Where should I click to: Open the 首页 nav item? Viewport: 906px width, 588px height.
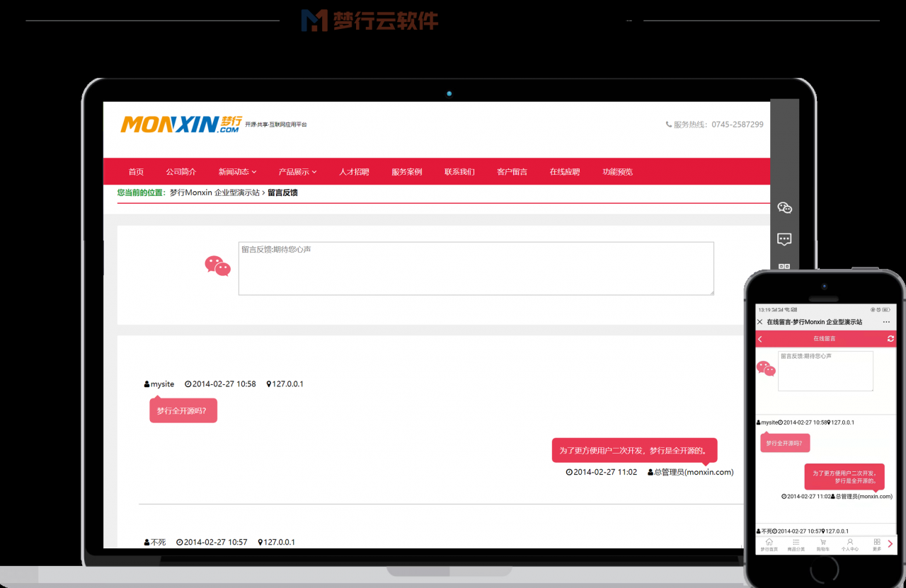click(x=136, y=172)
